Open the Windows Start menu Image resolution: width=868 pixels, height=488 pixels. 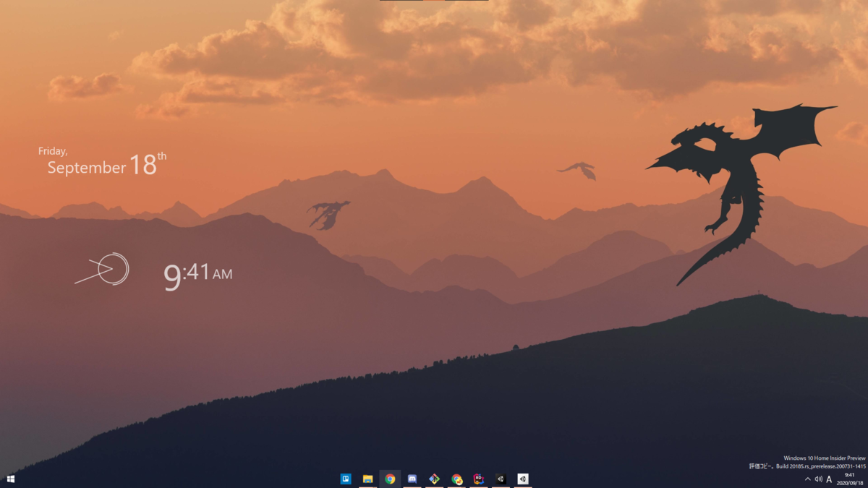[x=11, y=479]
